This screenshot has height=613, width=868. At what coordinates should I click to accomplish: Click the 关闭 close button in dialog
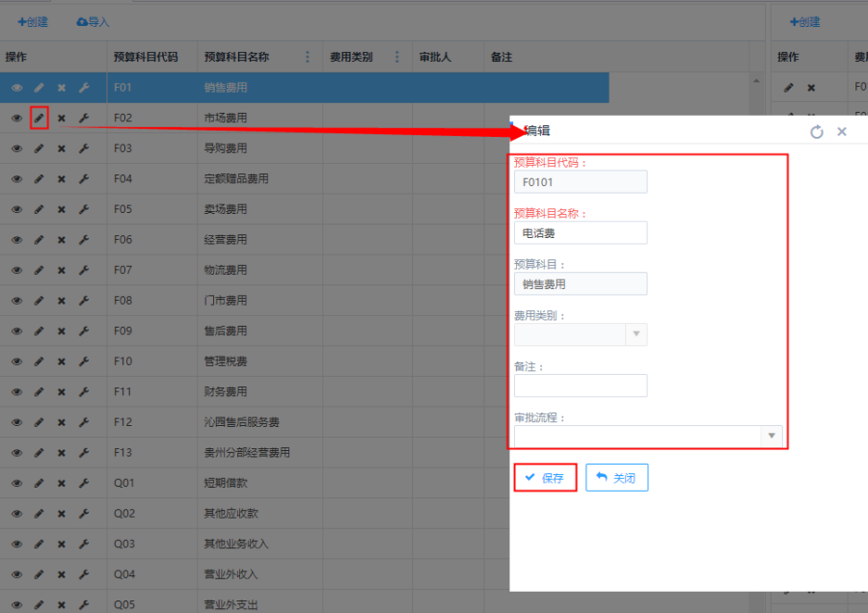click(x=617, y=478)
